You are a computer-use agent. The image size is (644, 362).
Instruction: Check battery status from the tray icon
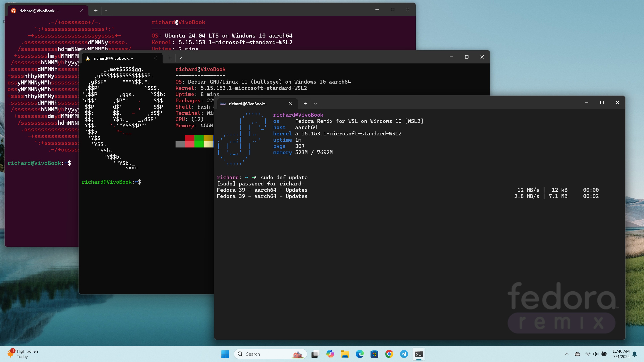point(604,354)
